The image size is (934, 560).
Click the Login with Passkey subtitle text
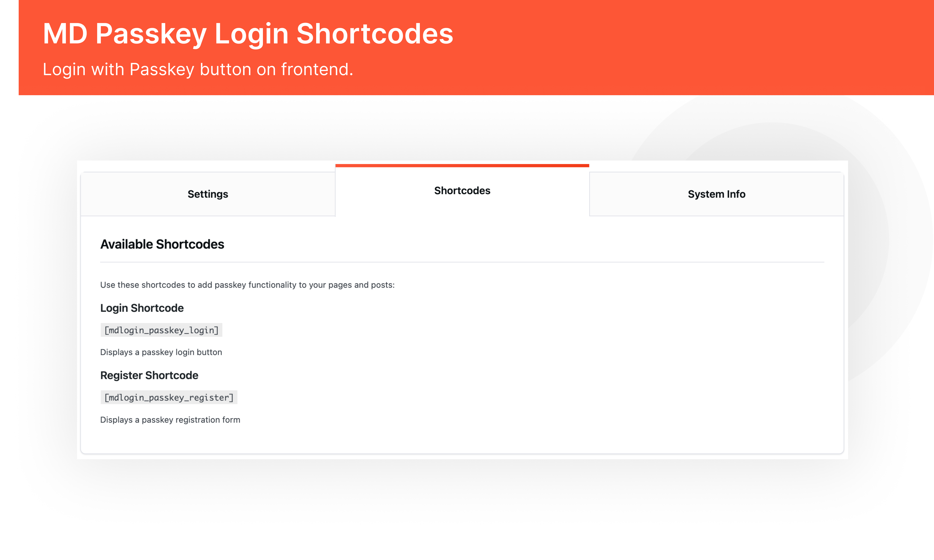coord(198,69)
